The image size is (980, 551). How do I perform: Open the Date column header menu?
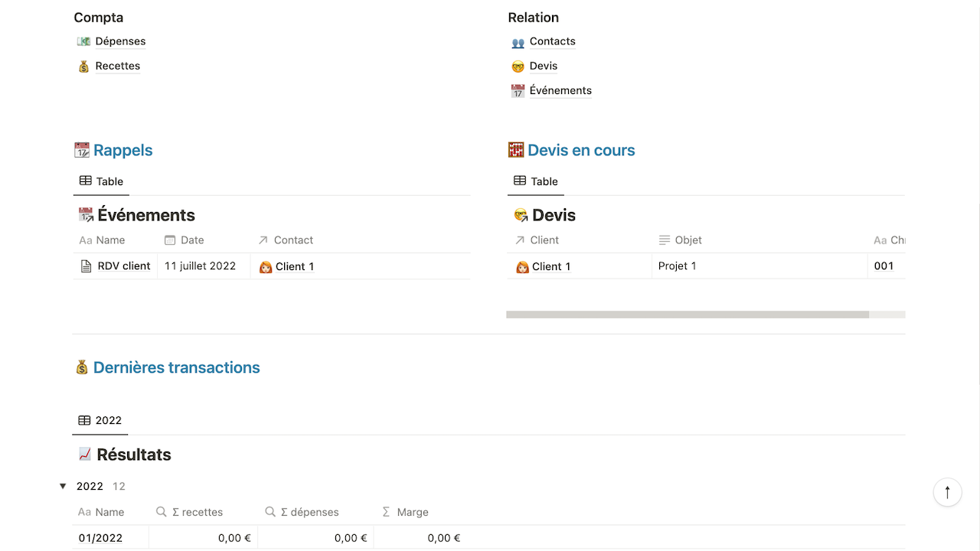pos(192,240)
